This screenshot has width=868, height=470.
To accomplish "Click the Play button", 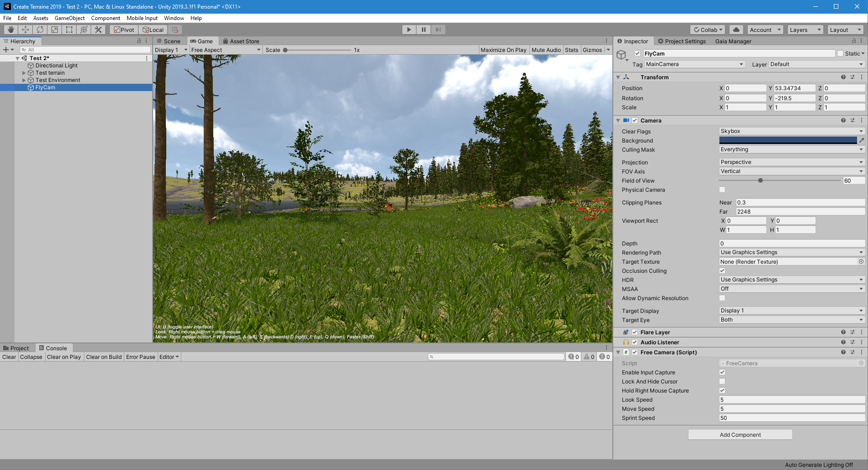I will click(409, 30).
